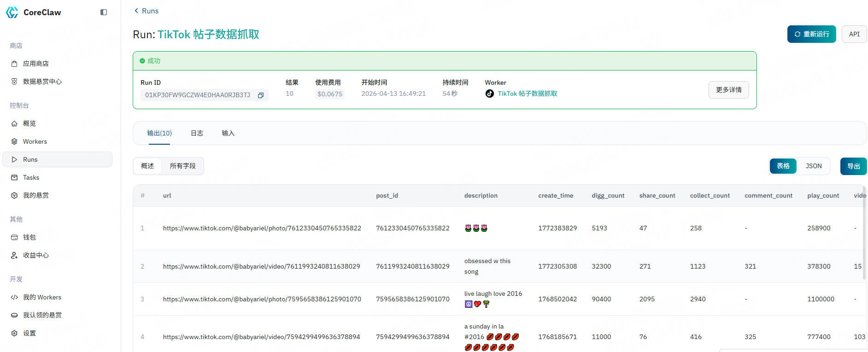The width and height of the screenshot is (868, 352).
Task: Click the TikTok worker icon
Action: [x=489, y=94]
